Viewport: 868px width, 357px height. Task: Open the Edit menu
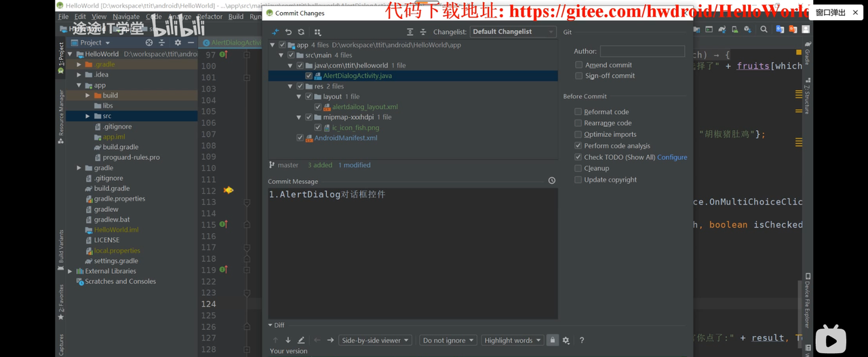(x=80, y=17)
